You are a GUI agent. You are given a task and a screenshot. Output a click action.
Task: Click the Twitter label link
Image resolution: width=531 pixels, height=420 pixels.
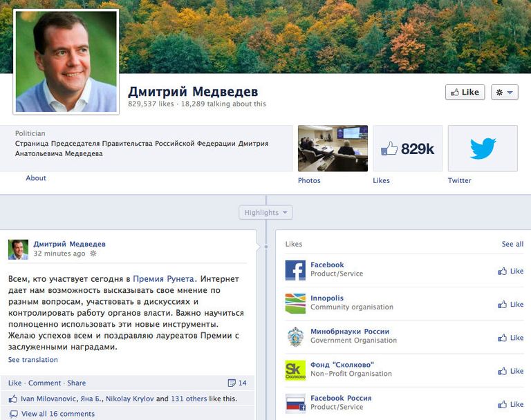click(460, 180)
